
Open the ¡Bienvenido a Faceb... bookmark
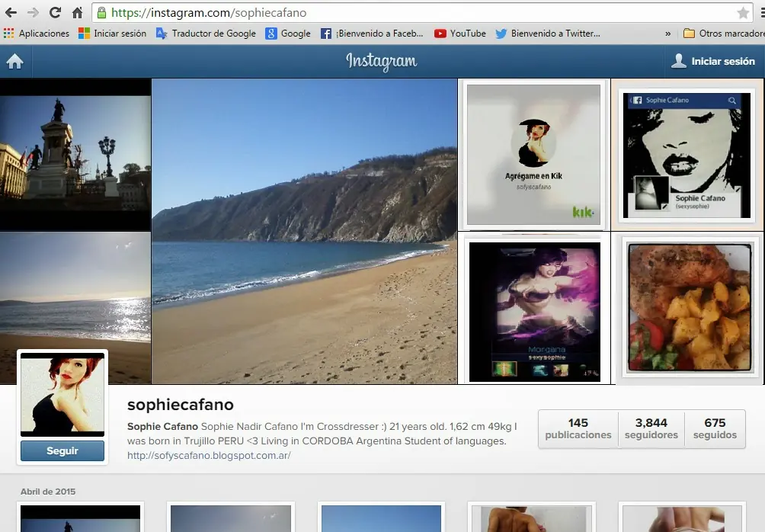point(372,34)
